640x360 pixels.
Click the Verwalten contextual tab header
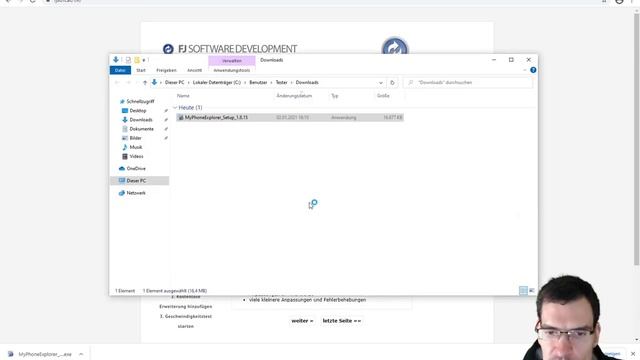(x=232, y=60)
